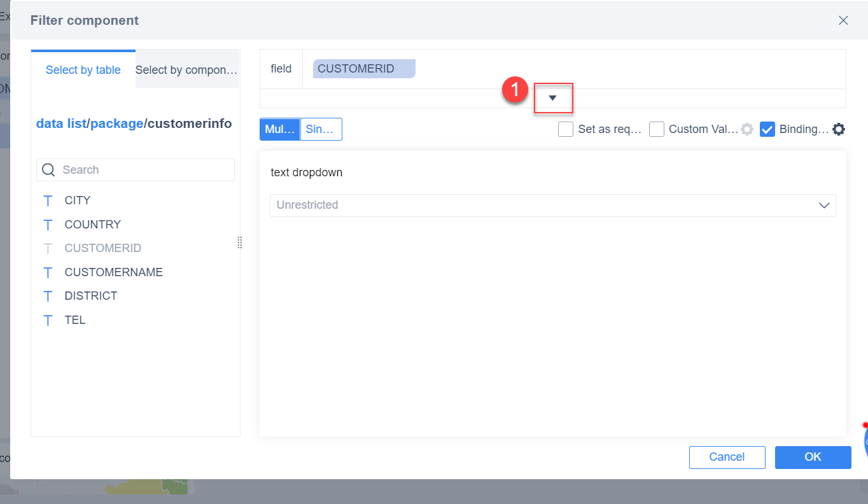Open Custom Value settings gear icon
The image size is (868, 504).
747,129
